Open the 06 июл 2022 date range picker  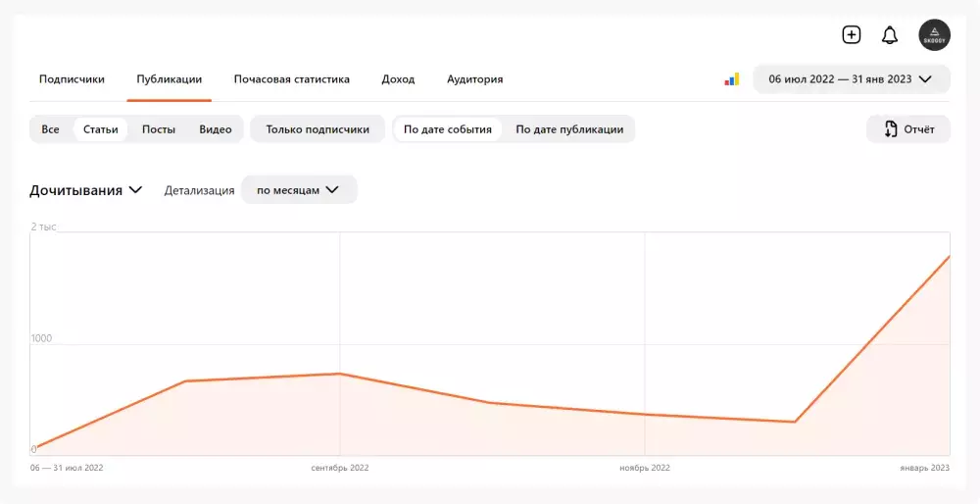point(840,79)
